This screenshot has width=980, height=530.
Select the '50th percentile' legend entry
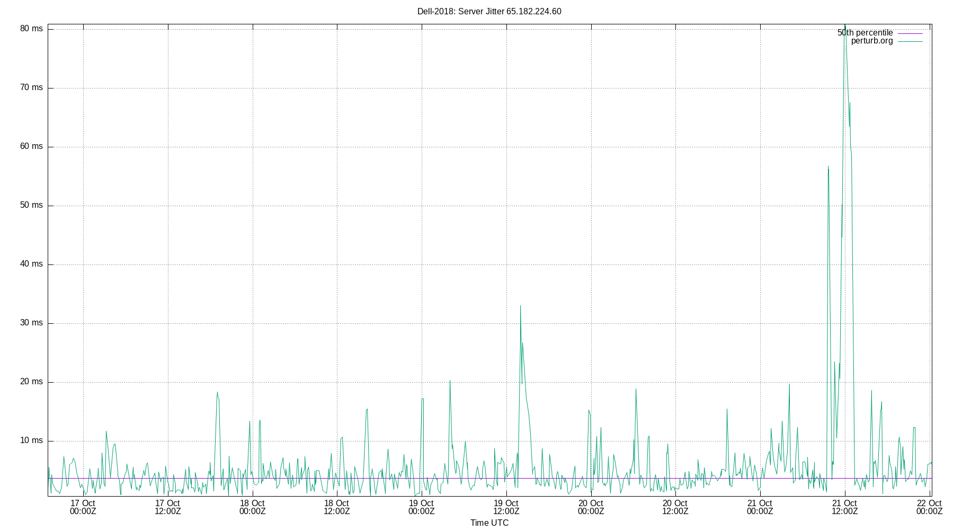[865, 33]
